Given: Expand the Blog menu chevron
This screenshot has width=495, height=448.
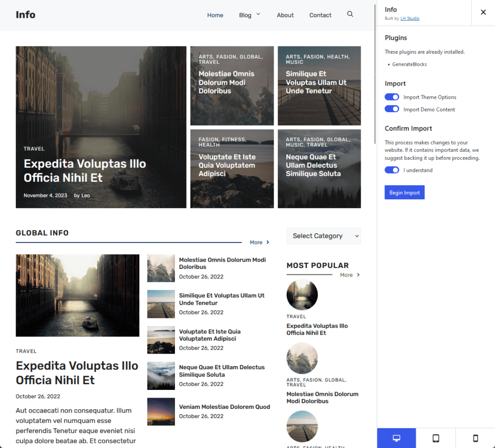Looking at the screenshot, I should click(x=258, y=14).
